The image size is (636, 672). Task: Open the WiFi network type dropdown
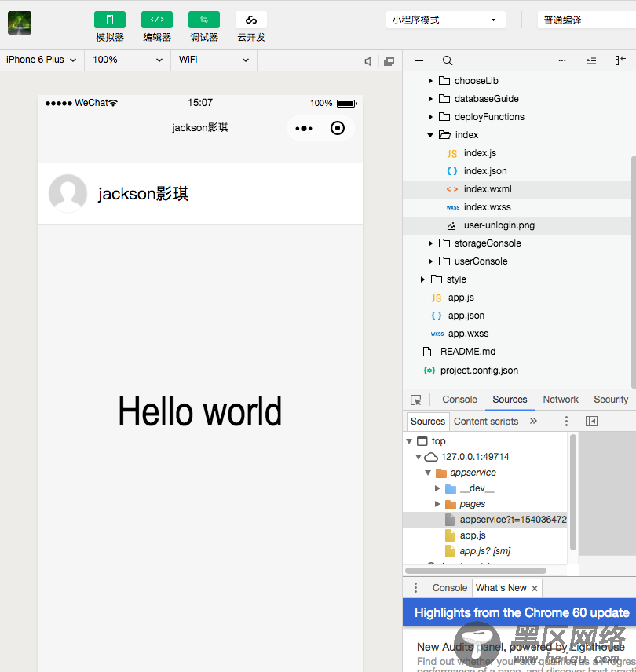click(x=214, y=60)
